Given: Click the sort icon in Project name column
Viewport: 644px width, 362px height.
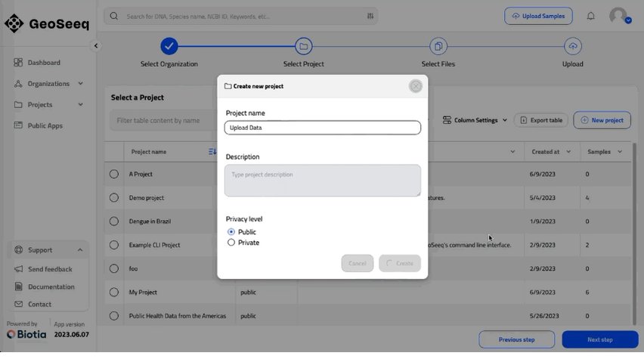Looking at the screenshot, I should pyautogui.click(x=212, y=152).
